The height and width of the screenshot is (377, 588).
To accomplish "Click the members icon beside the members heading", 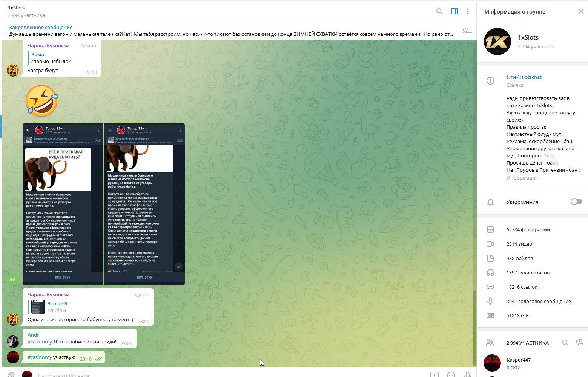I will 490,343.
